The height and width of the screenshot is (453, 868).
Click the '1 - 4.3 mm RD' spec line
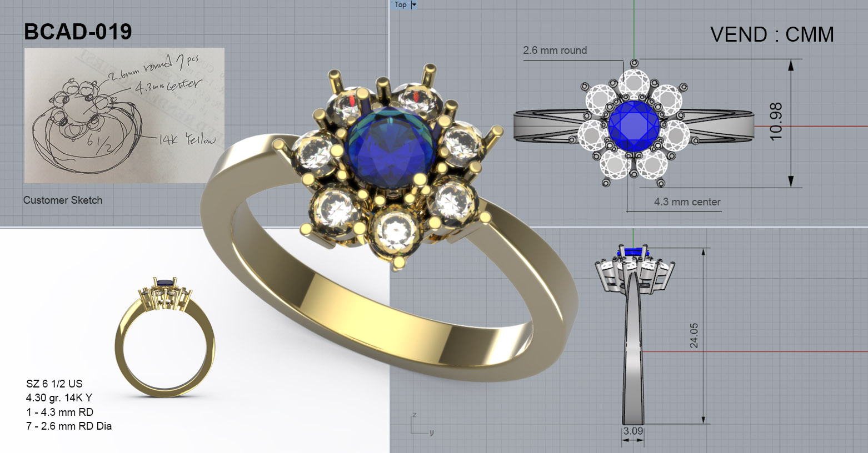pos(59,412)
